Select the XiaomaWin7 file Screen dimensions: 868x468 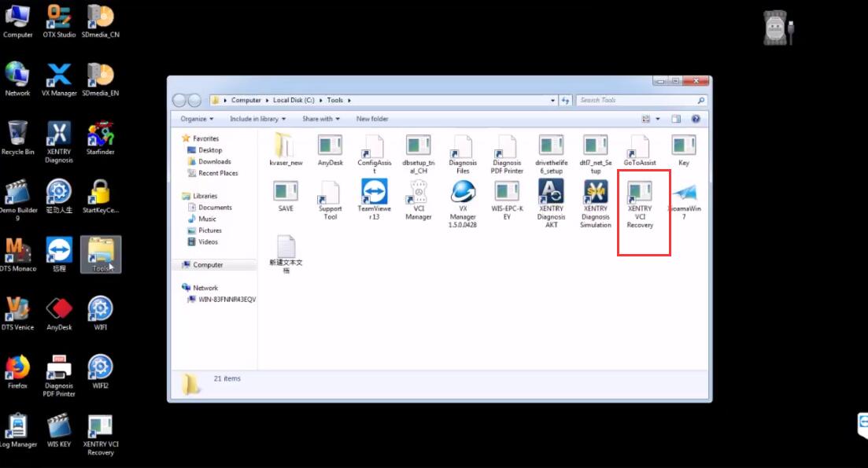[685, 201]
